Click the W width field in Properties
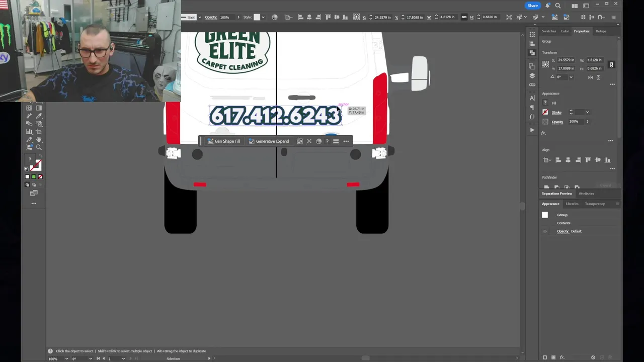 595,60
